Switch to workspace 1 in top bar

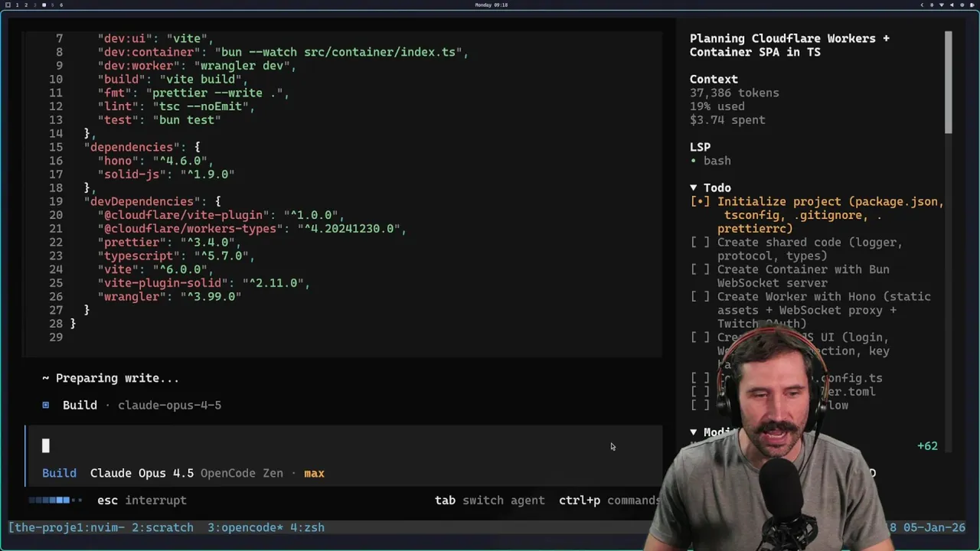point(17,5)
